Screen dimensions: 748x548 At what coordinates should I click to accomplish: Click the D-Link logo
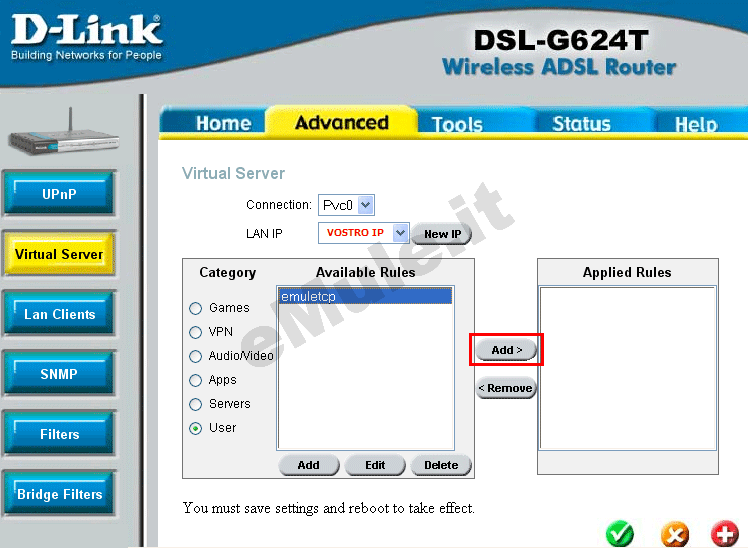pyautogui.click(x=86, y=38)
